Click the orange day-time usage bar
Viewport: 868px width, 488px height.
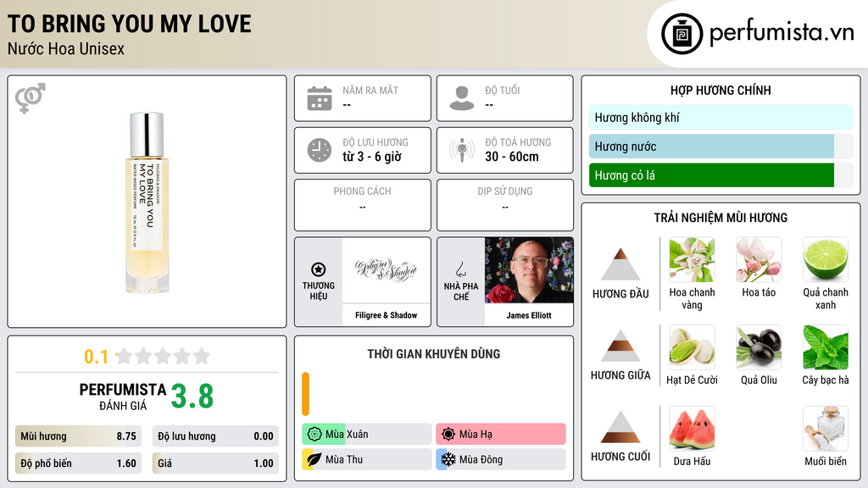point(305,394)
